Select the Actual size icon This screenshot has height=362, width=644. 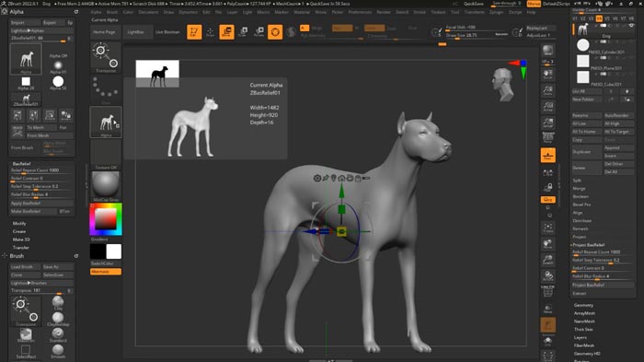[x=547, y=107]
